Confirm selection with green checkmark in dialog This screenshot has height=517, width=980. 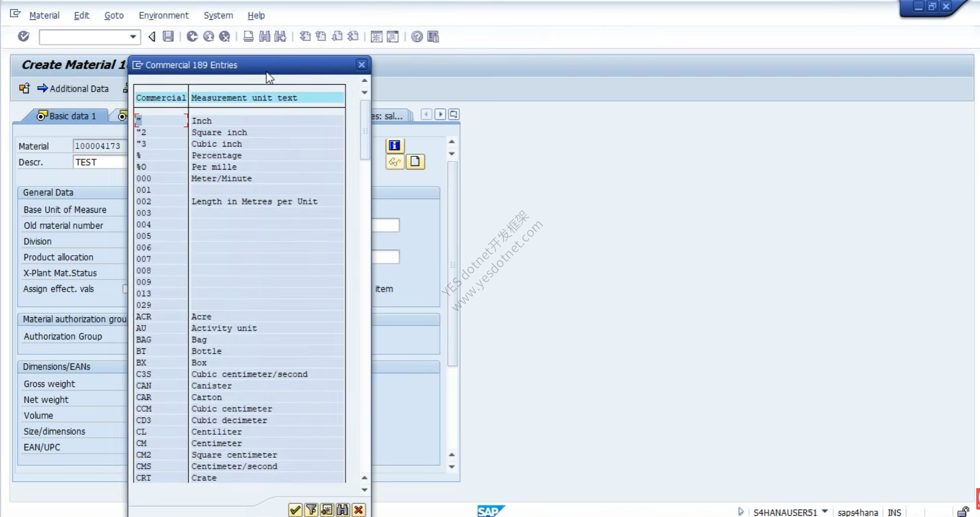click(295, 510)
